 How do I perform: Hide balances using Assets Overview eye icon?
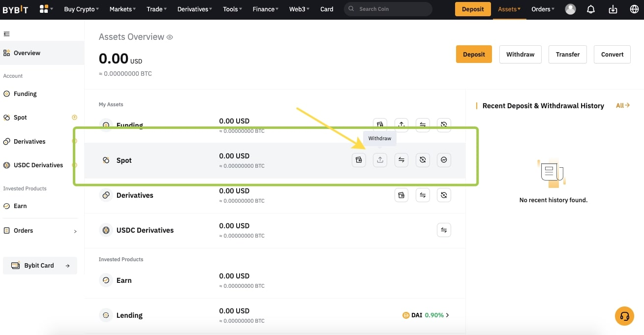[170, 37]
